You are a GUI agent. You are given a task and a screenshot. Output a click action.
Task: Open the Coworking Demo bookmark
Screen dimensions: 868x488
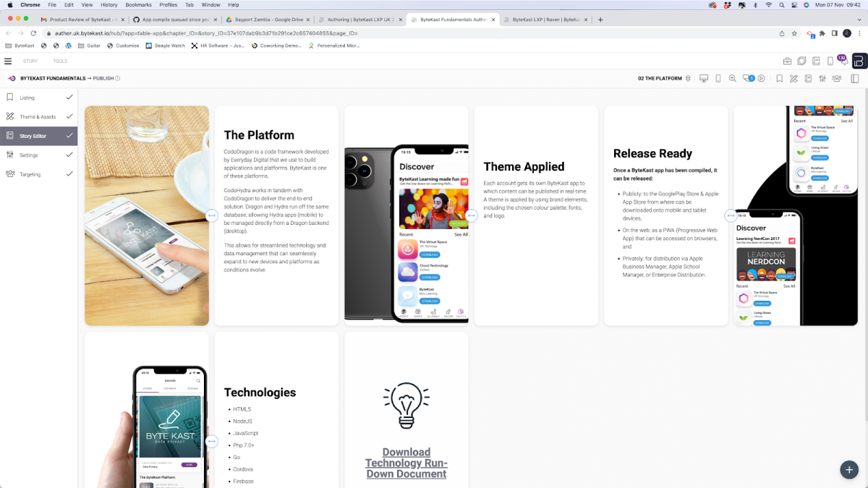tap(276, 46)
